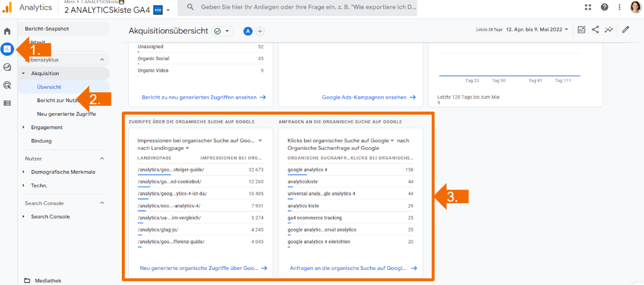This screenshot has height=285, width=644.
Task: Open the help question mark icon
Action: pyautogui.click(x=604, y=7)
